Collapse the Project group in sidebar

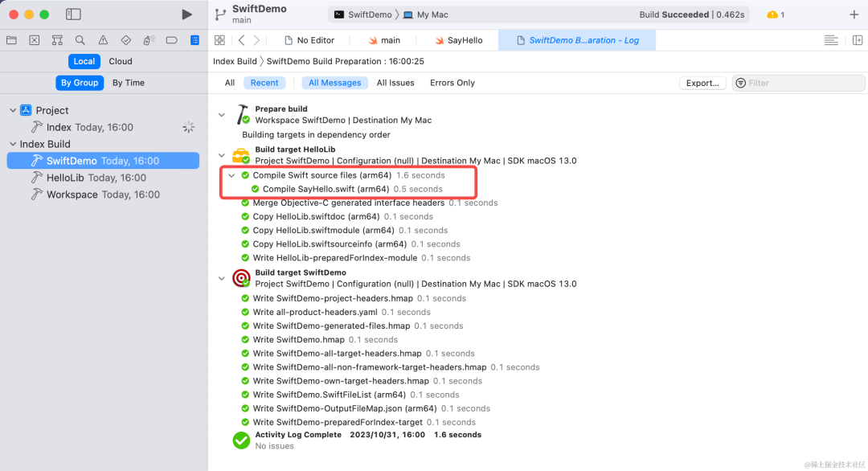[13, 110]
